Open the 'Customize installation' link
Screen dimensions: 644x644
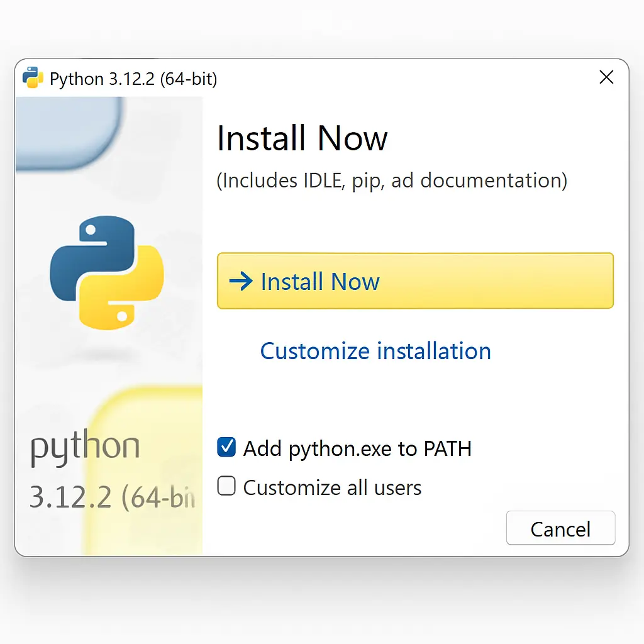coord(375,351)
